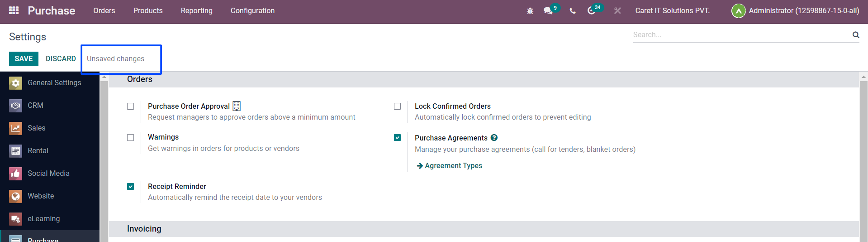Viewport: 868px width, 242px height.
Task: Open the apps grid menu icon
Action: click(14, 10)
